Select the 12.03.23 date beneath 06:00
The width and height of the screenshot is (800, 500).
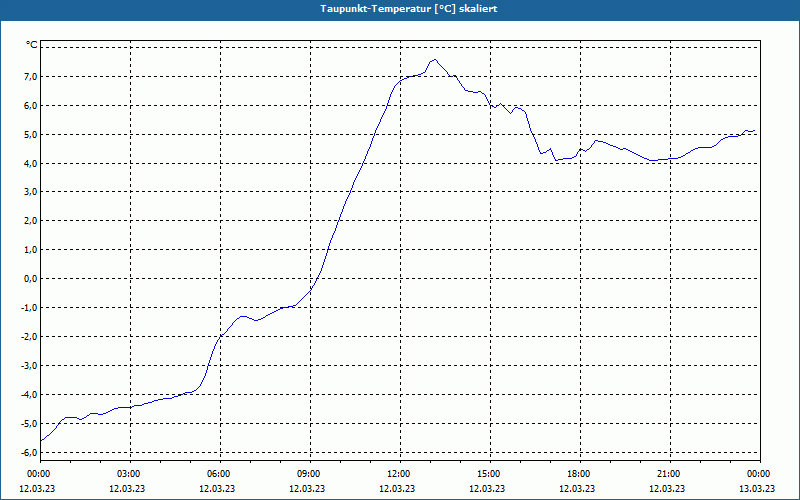(217, 488)
